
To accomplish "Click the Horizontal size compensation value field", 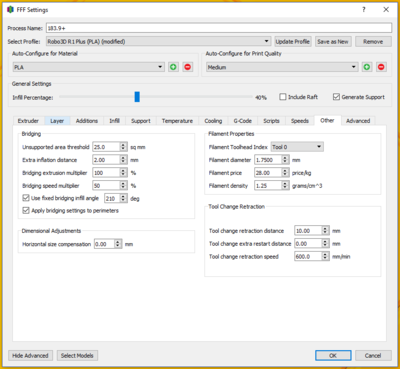I will pyautogui.click(x=104, y=244).
